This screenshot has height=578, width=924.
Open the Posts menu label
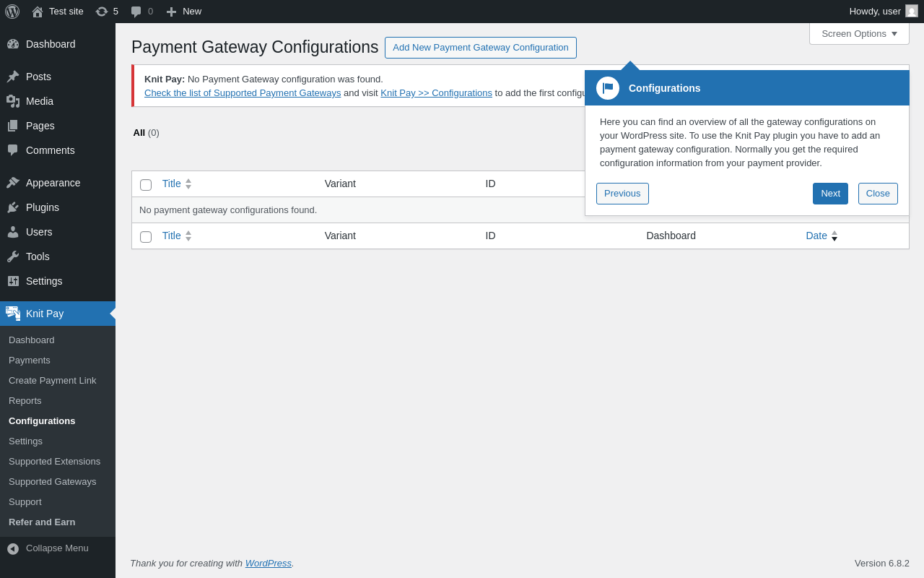pos(38,77)
